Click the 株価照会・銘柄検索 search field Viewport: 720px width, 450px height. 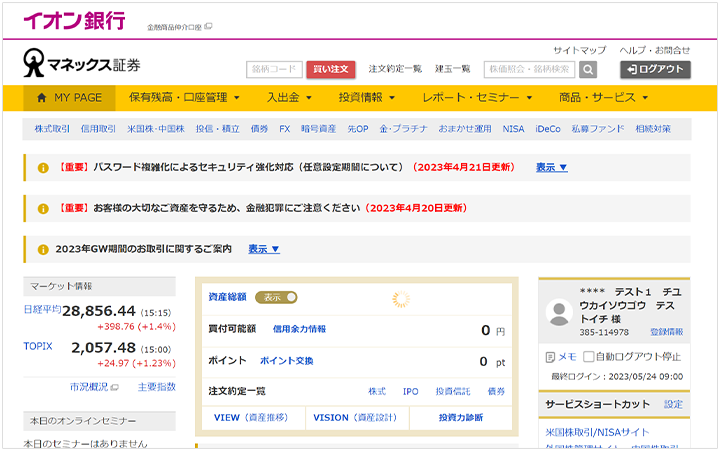tap(529, 69)
